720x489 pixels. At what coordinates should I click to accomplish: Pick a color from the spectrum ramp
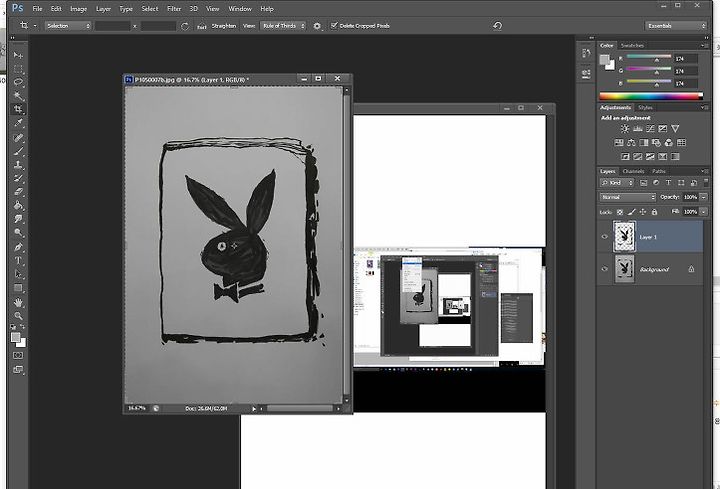651,96
